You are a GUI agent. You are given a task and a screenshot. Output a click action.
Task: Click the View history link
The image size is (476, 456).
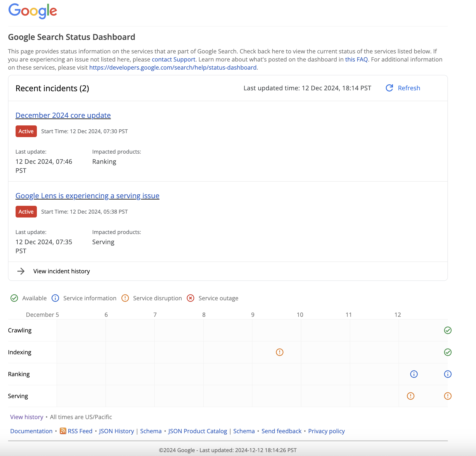click(27, 417)
